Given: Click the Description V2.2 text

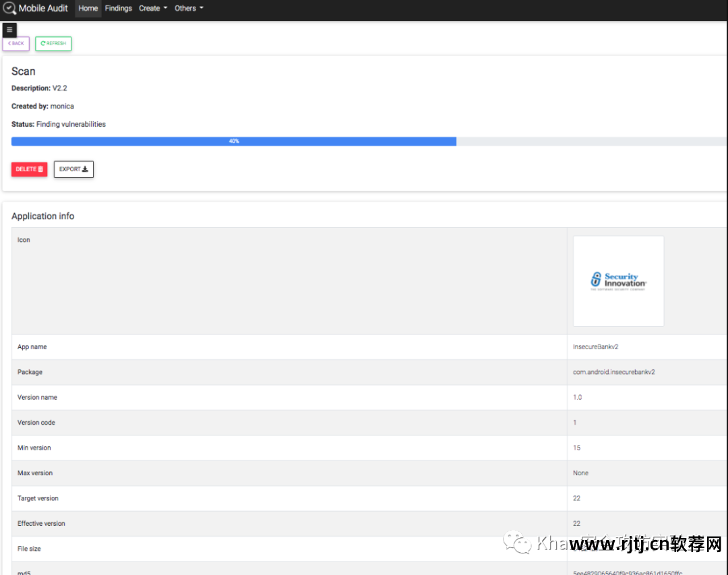Looking at the screenshot, I should coord(40,88).
